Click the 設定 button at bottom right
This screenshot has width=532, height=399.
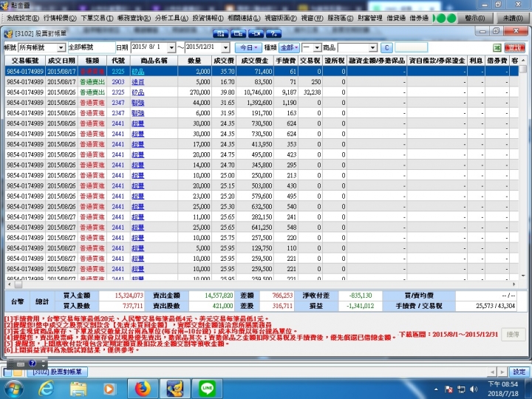pyautogui.click(x=519, y=372)
